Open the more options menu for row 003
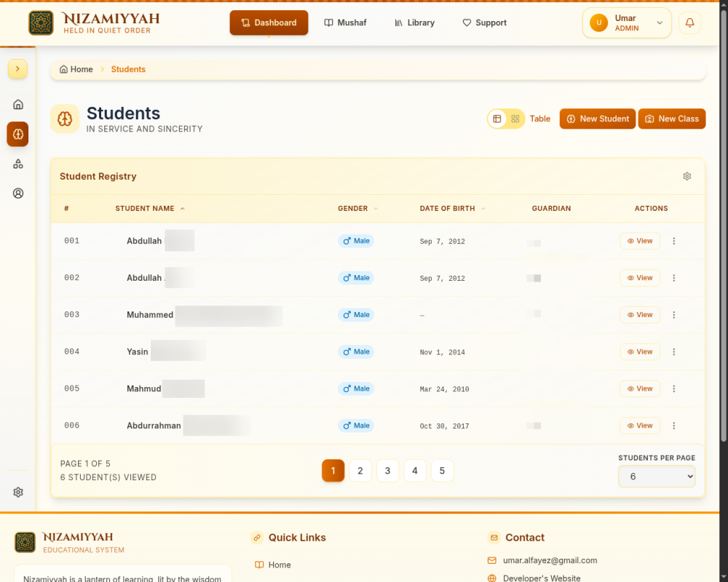 pos(673,315)
